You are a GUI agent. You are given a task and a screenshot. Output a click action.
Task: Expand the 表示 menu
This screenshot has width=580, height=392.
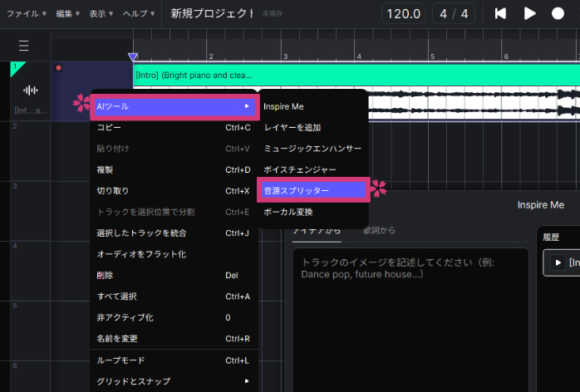coord(101,13)
